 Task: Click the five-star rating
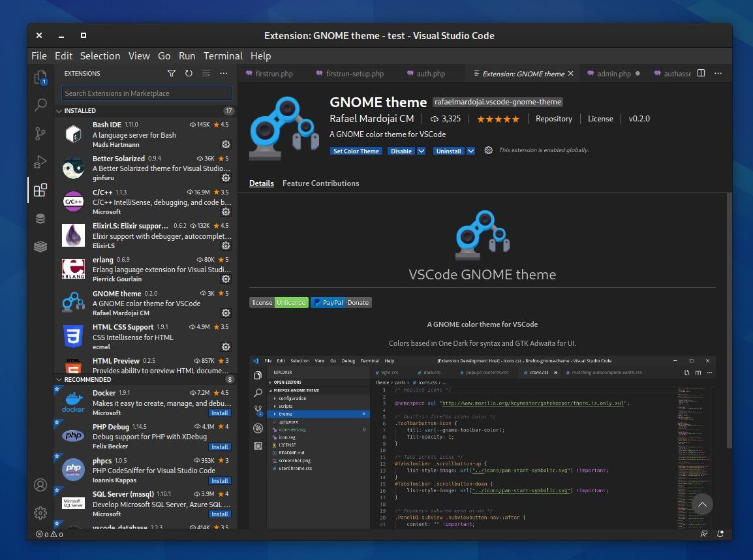(x=498, y=119)
